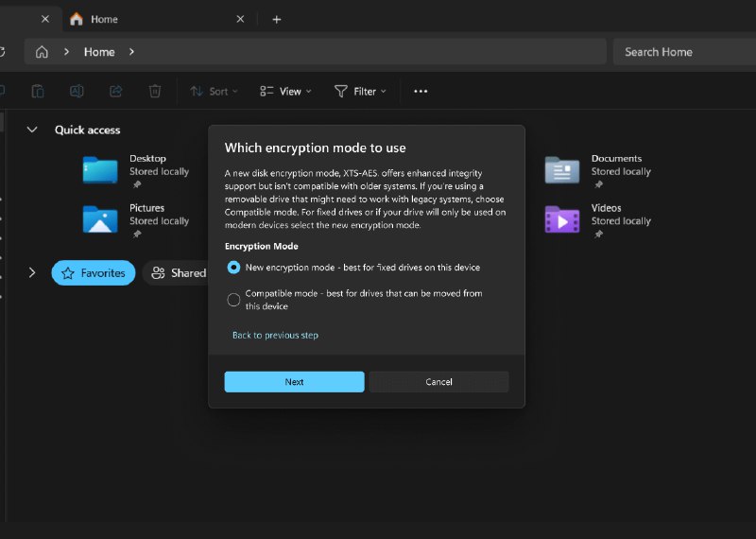Click the pin icon under Documents
The height and width of the screenshot is (539, 756).
(x=599, y=184)
